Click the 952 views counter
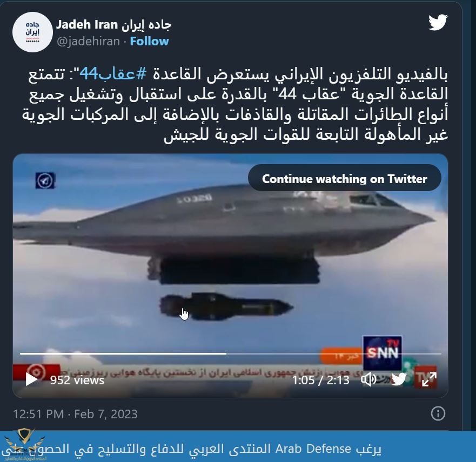The height and width of the screenshot is (462, 476). pos(77,380)
